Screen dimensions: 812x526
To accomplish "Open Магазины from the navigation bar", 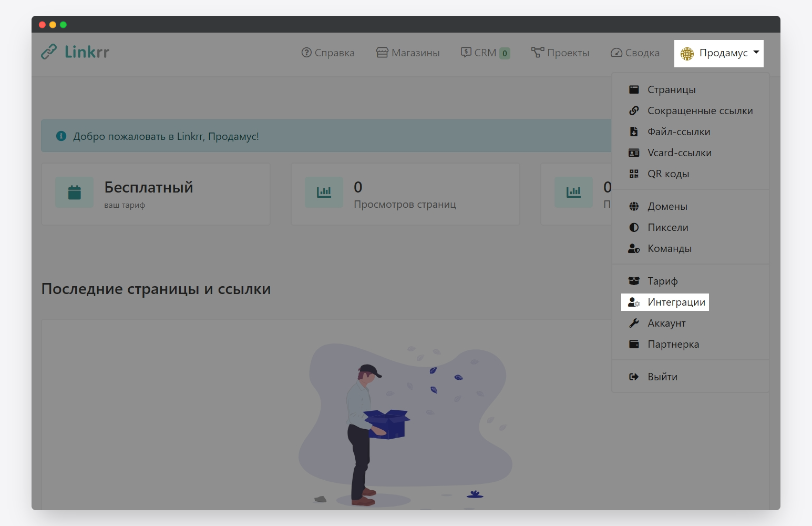I will point(408,53).
